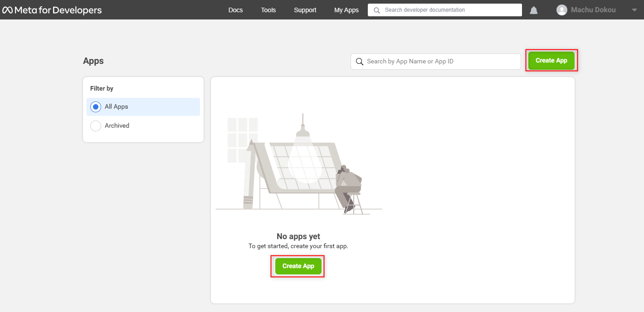The image size is (644, 312).
Task: Focus the Search by App Name field
Action: pyautogui.click(x=436, y=62)
